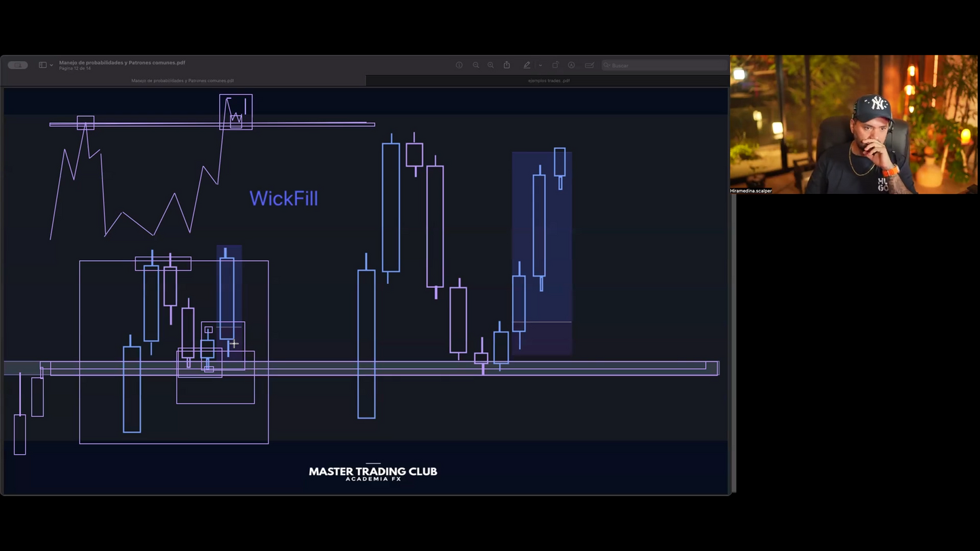Open the document info inspector
This screenshot has width=980, height=551.
pyautogui.click(x=459, y=65)
